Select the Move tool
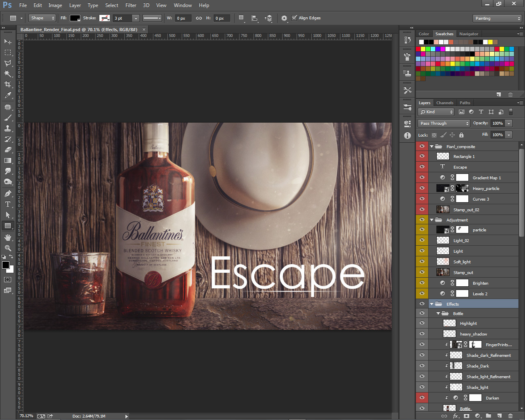Screen dimensions: 525x420 [x=8, y=41]
